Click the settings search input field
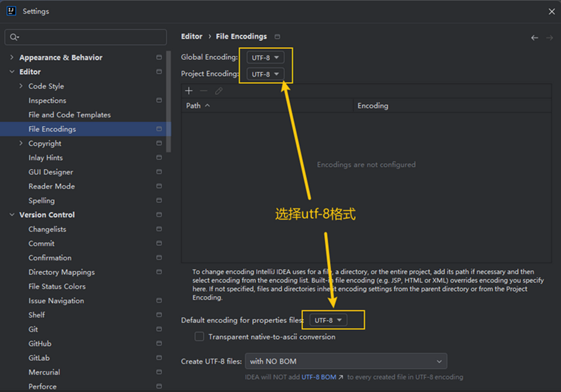 tap(86, 37)
